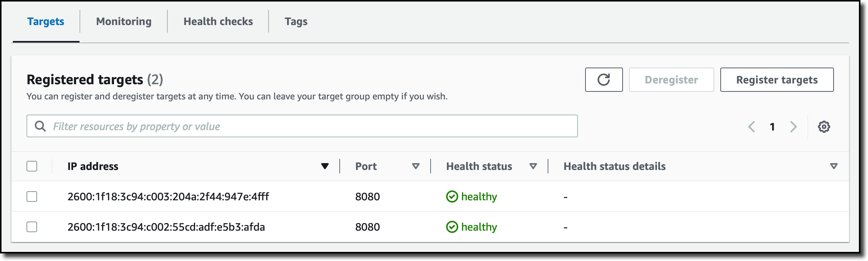Image resolution: width=868 pixels, height=261 pixels.
Task: Click the Register targets button
Action: (777, 80)
